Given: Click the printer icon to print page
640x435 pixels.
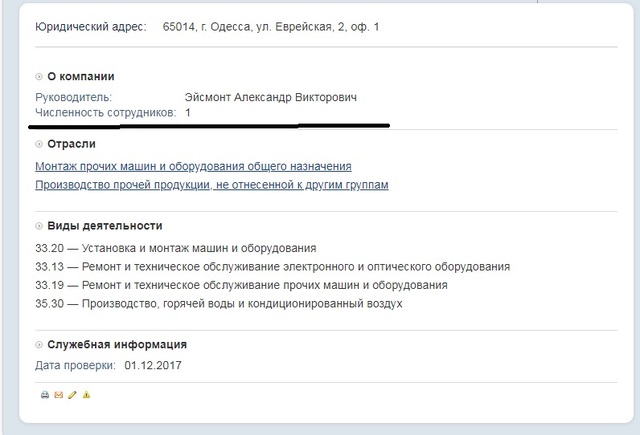Looking at the screenshot, I should pos(45,395).
